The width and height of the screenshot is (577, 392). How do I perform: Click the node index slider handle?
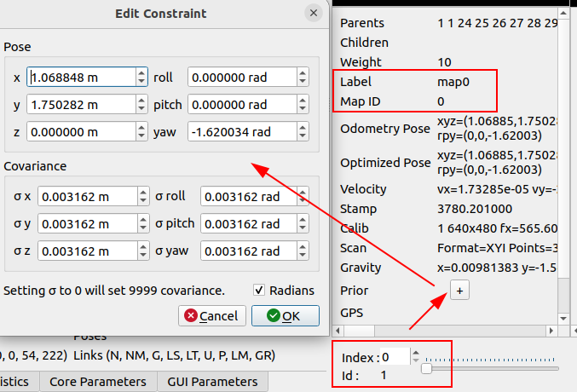427,369
